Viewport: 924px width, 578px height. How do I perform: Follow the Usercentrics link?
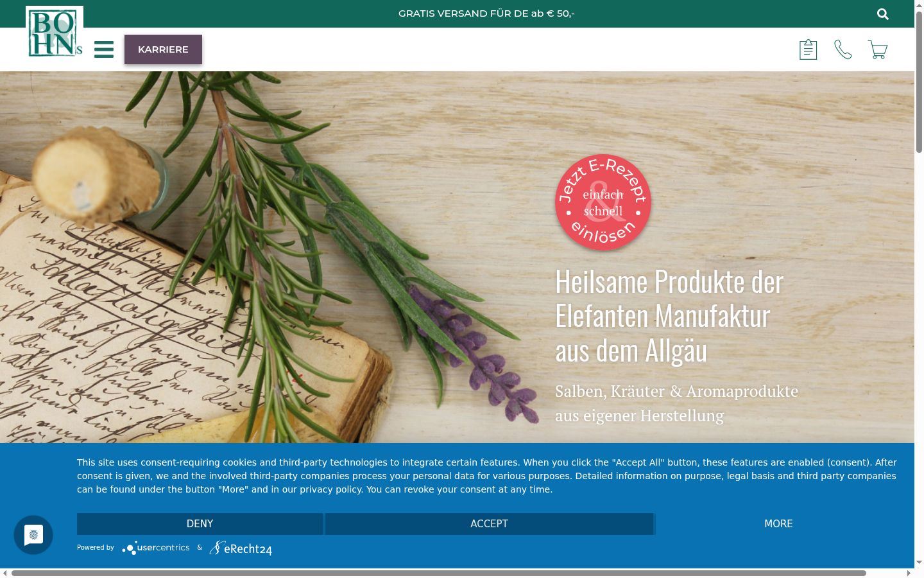pyautogui.click(x=156, y=548)
